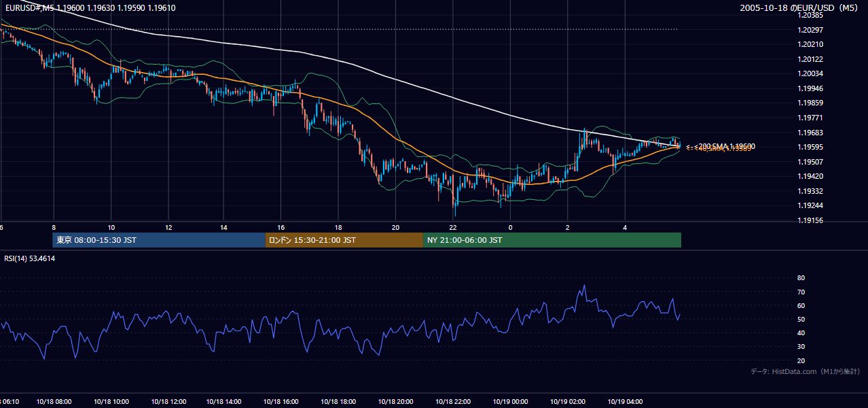Click price axis value 1.20210

click(810, 44)
